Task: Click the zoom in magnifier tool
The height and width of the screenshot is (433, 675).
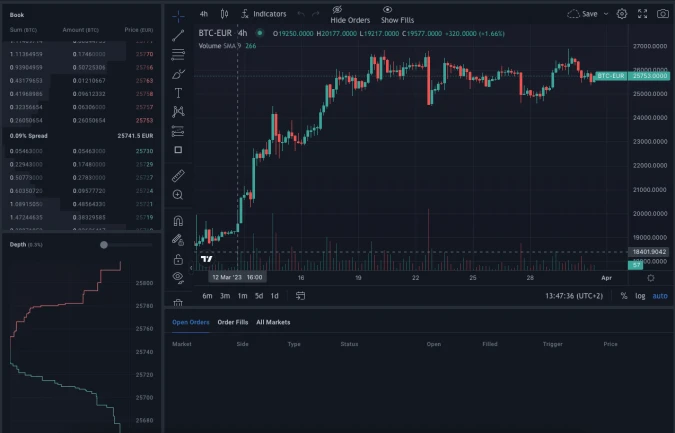Action: click(x=178, y=195)
